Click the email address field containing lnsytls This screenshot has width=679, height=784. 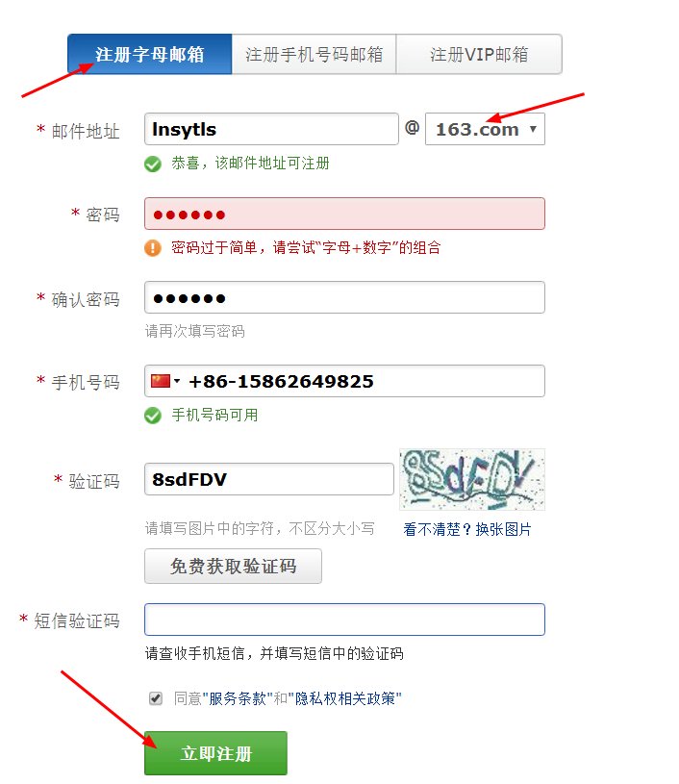(271, 129)
